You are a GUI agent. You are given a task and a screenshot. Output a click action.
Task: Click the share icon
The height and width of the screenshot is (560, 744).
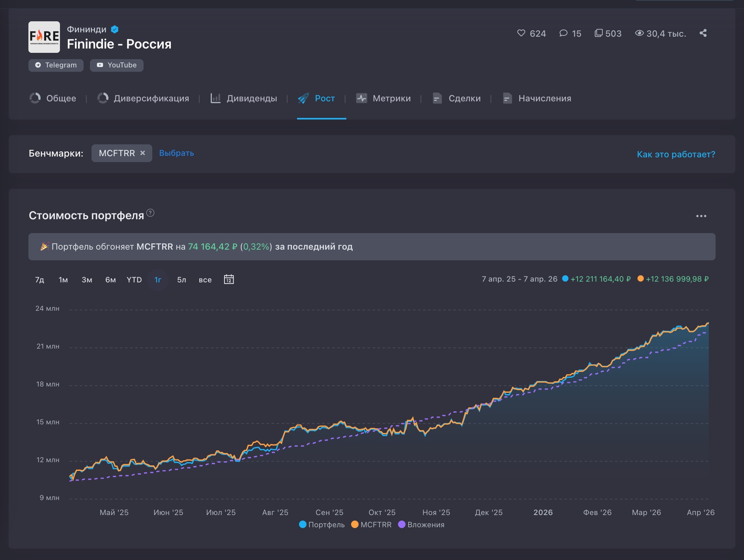703,33
